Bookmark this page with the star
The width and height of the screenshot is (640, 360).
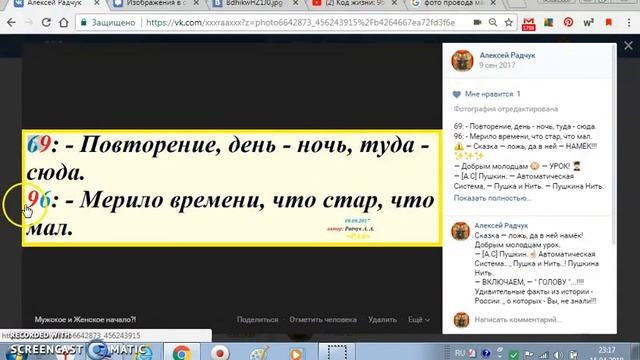pyautogui.click(x=509, y=22)
